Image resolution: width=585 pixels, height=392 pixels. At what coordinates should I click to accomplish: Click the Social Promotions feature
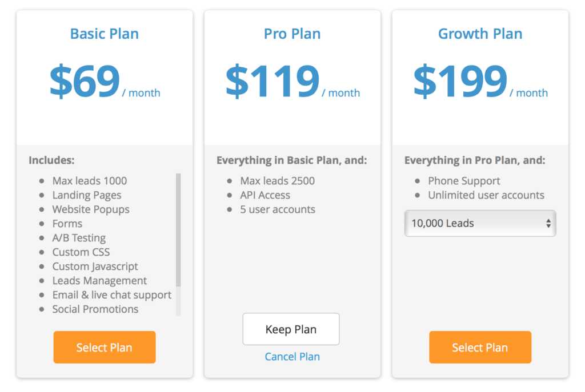pos(95,309)
